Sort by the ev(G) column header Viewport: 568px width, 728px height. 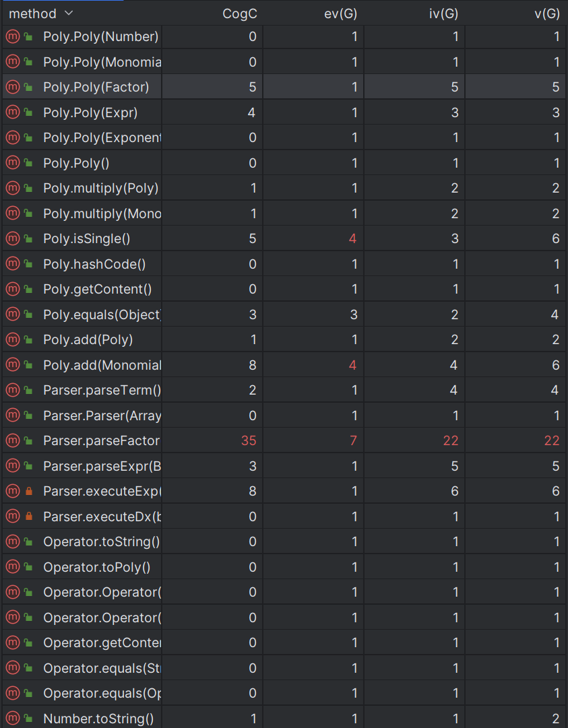[340, 13]
